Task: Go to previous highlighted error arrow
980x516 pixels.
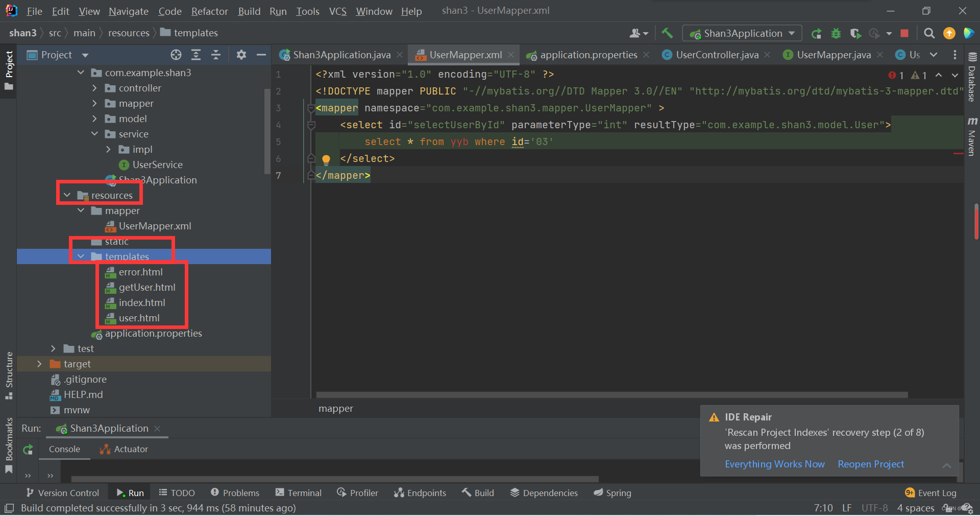Action: (x=939, y=75)
